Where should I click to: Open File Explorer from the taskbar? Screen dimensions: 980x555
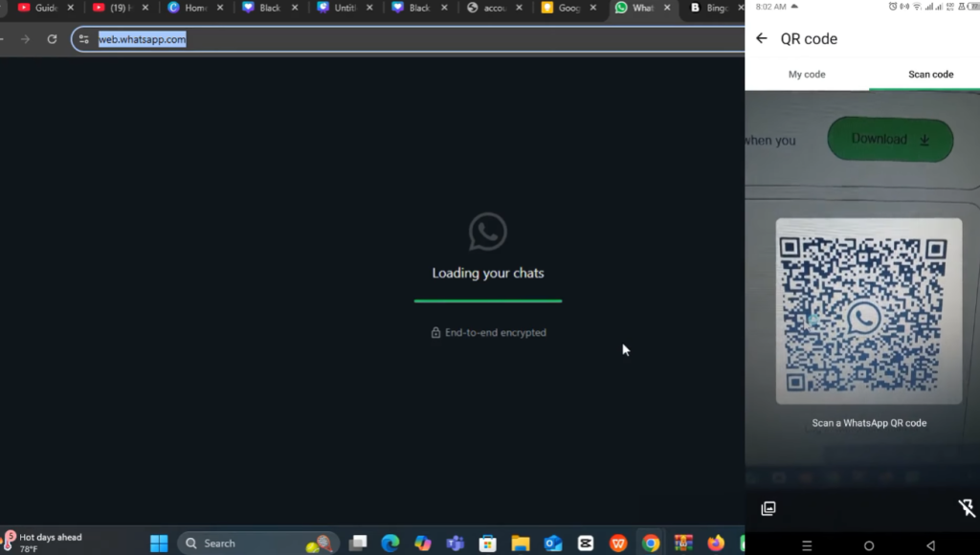coord(520,544)
